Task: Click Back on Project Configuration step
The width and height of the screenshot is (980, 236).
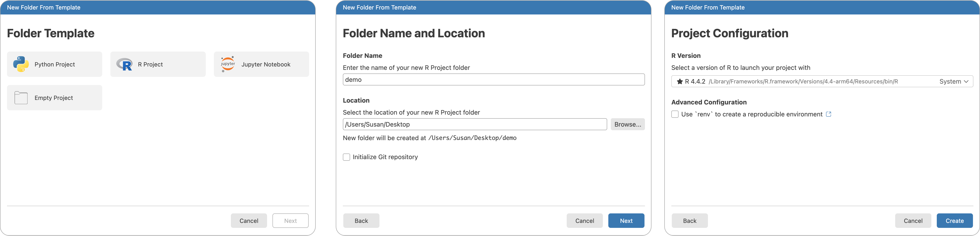Action: click(689, 220)
